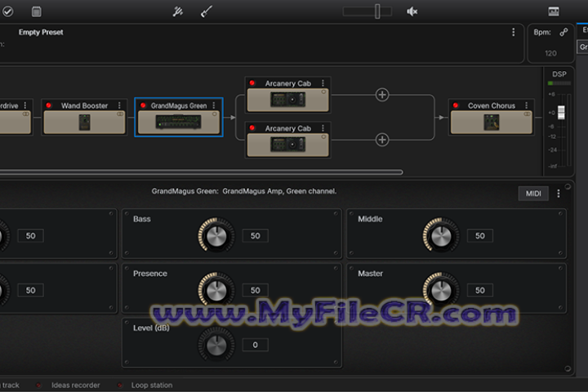Click the Bpm link chain icon
Screen dimensions: 588x392
tap(563, 33)
